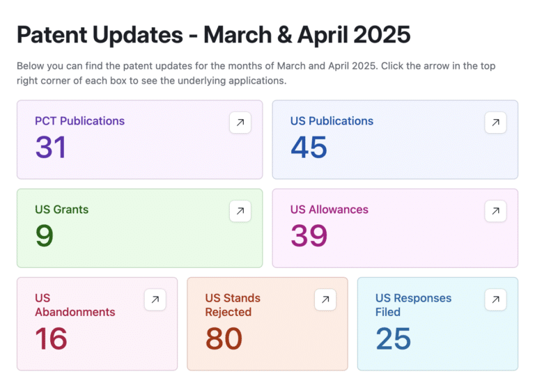Select the US Stands Rejected label
535x392 pixels.
pyautogui.click(x=233, y=305)
